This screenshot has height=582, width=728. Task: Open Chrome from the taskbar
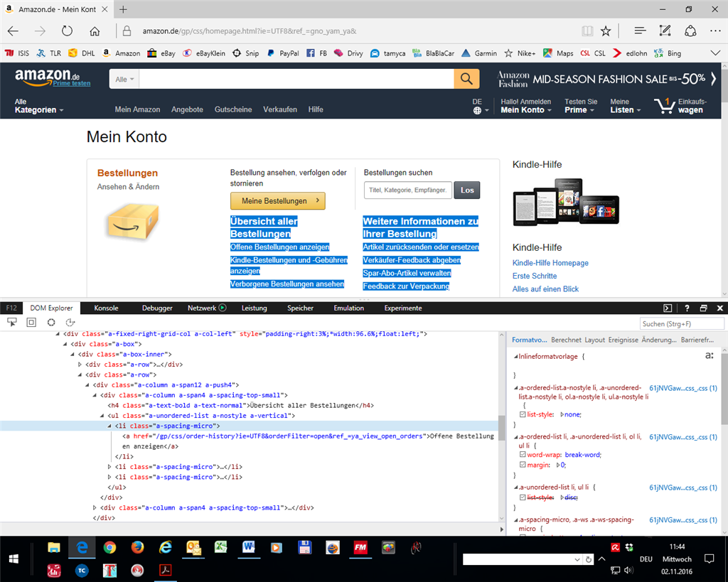point(109,548)
